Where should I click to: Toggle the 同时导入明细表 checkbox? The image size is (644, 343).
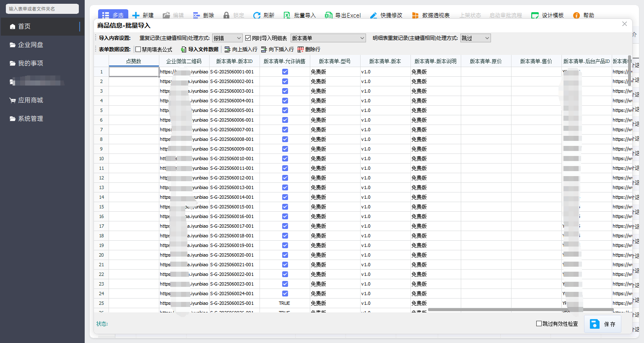coord(248,38)
